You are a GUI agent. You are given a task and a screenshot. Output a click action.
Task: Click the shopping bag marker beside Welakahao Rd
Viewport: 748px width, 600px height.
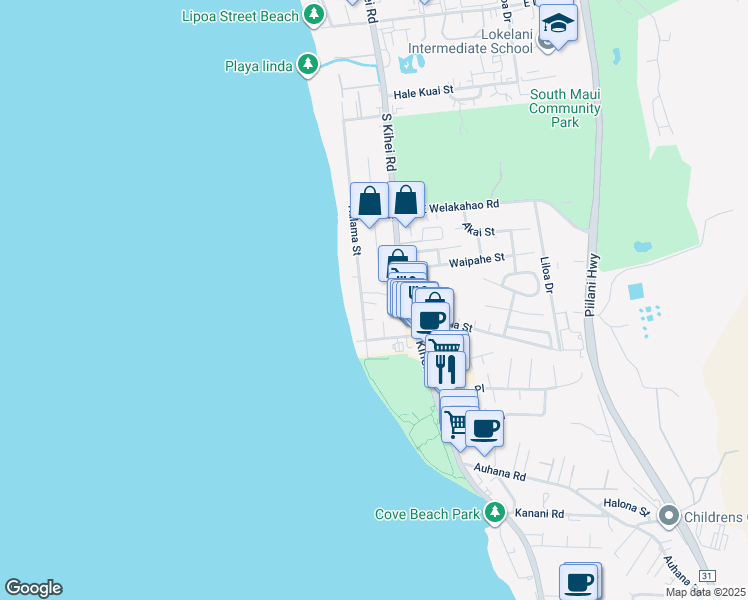[406, 201]
